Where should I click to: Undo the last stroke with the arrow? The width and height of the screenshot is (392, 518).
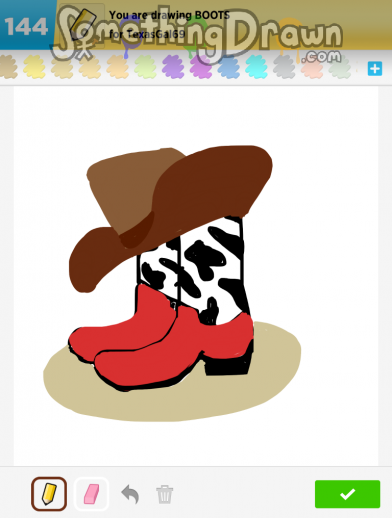pyautogui.click(x=130, y=494)
